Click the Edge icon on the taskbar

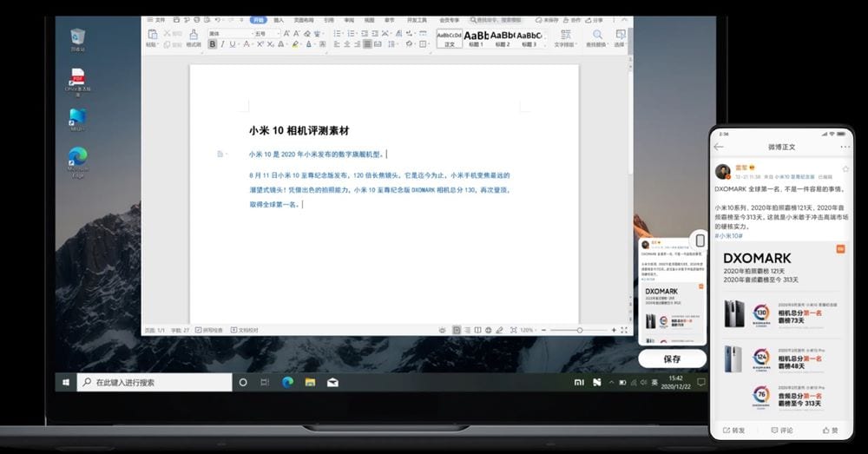pos(287,382)
